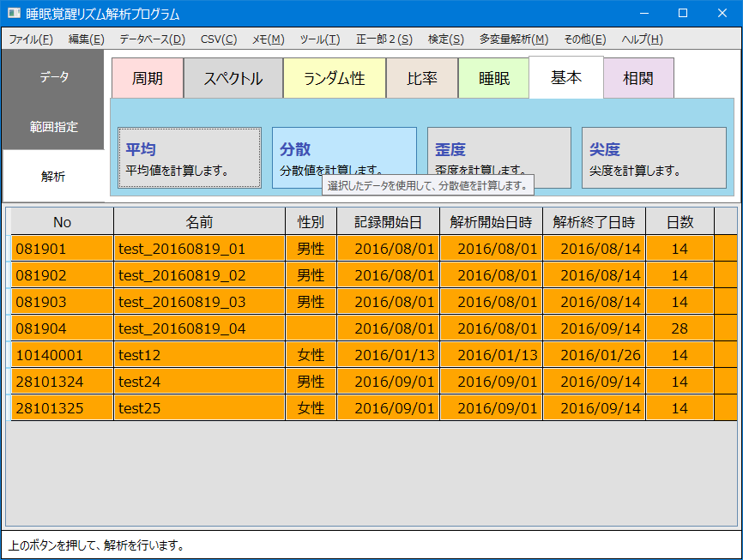Viewport: 743px width, 560px height.
Task: Select row number 28101325
Action: coord(62,407)
